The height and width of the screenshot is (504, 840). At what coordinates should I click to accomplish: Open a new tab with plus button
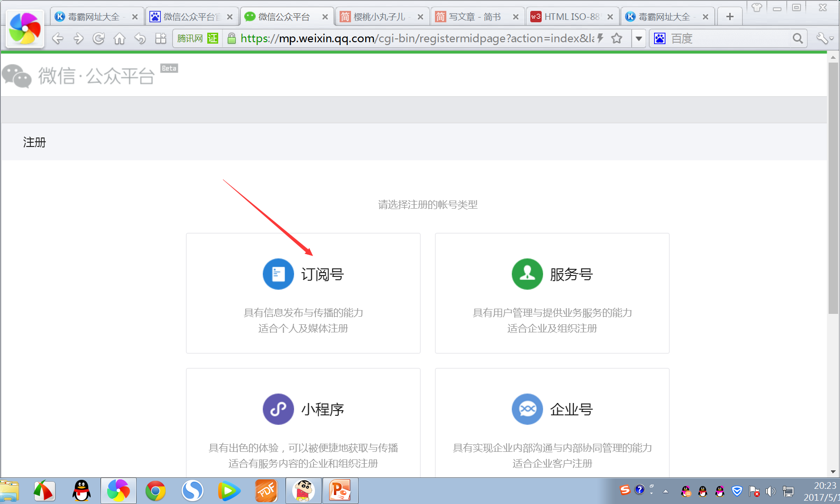[730, 17]
